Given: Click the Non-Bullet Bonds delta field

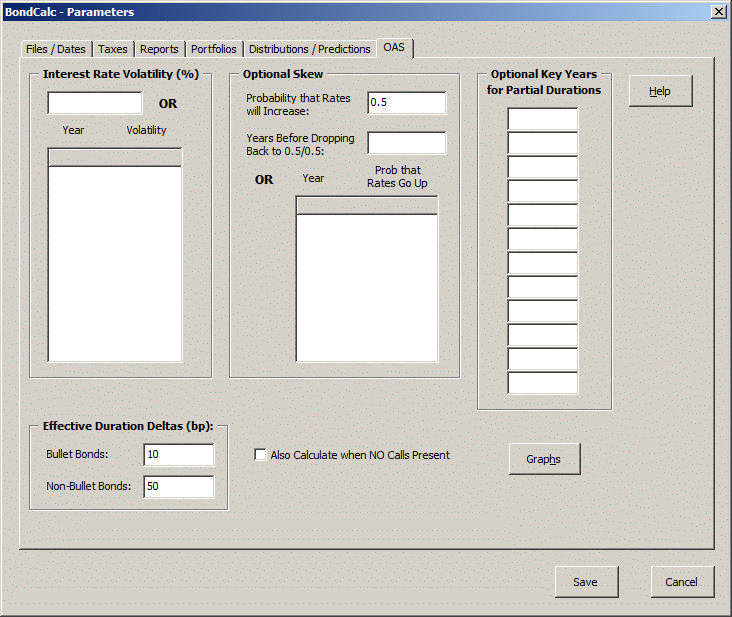Looking at the screenshot, I should click(178, 487).
